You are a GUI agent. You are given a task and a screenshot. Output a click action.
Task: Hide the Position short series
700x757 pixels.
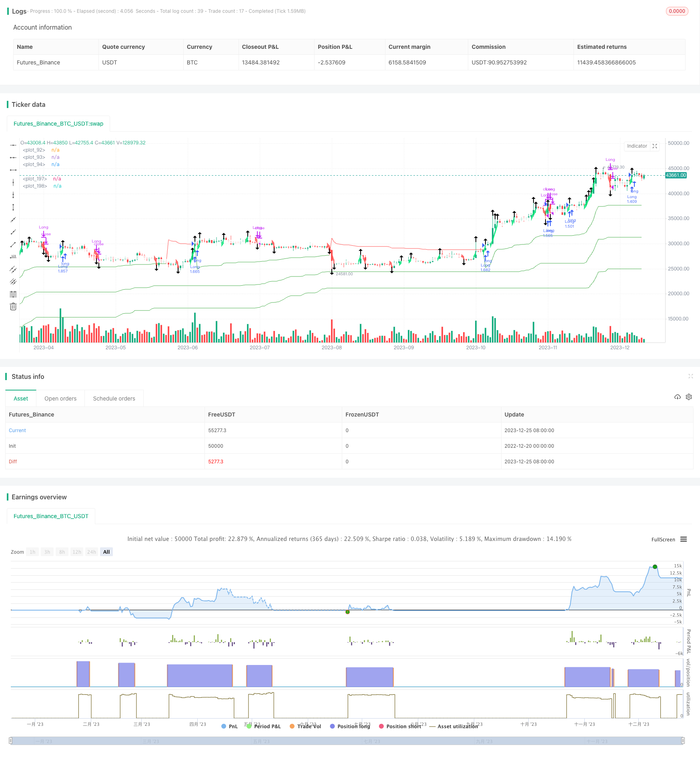click(x=400, y=726)
